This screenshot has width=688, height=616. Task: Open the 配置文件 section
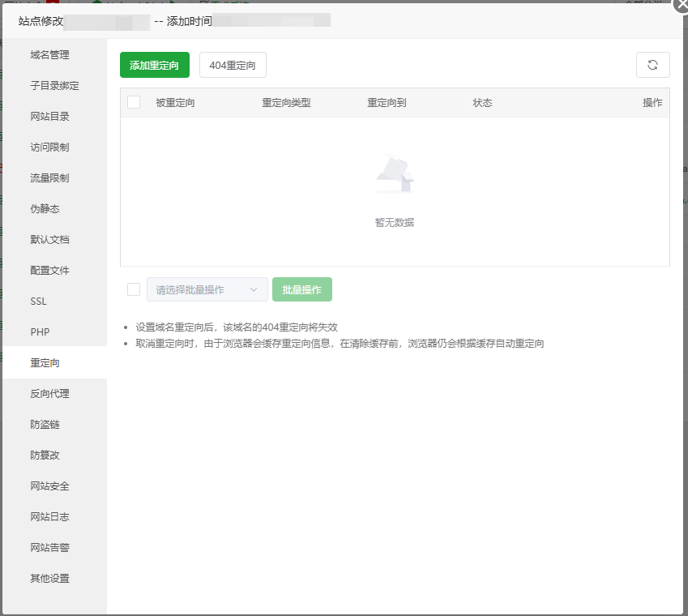click(x=49, y=270)
